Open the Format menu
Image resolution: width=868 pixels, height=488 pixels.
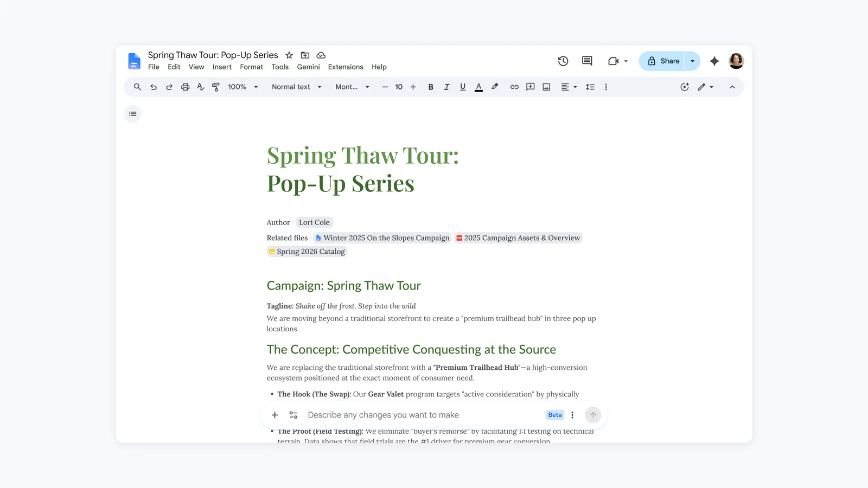pyautogui.click(x=252, y=67)
